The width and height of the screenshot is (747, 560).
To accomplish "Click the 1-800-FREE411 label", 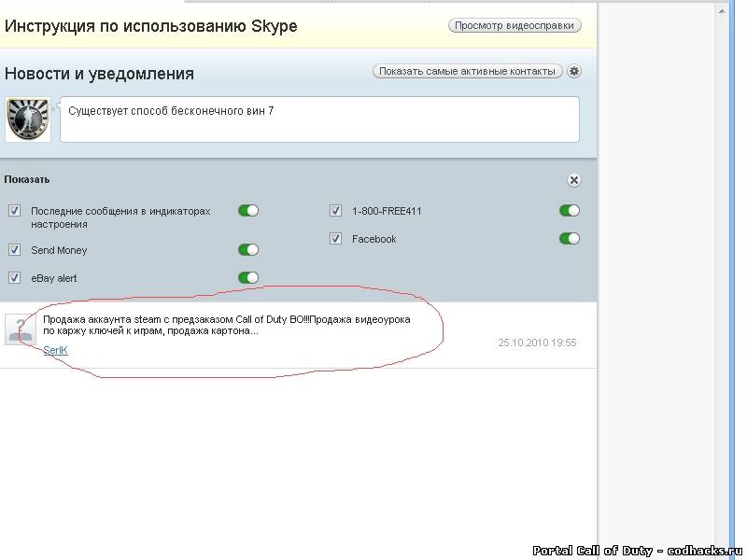I will click(x=387, y=211).
